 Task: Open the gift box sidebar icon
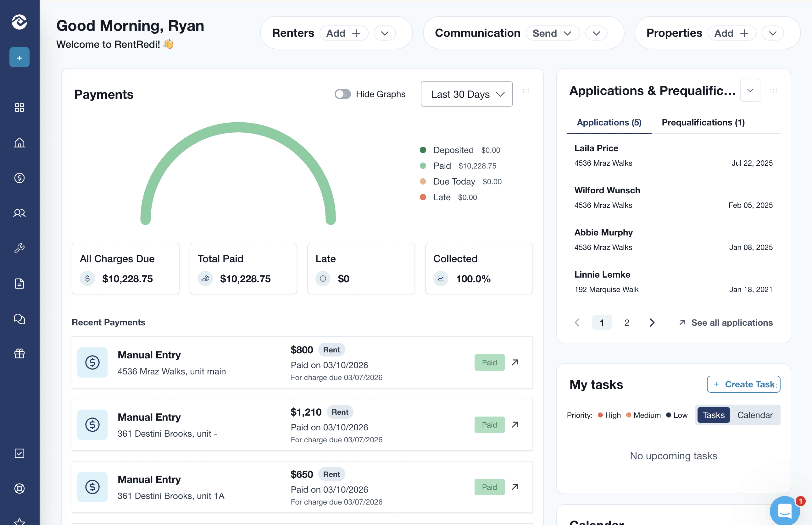tap(19, 354)
